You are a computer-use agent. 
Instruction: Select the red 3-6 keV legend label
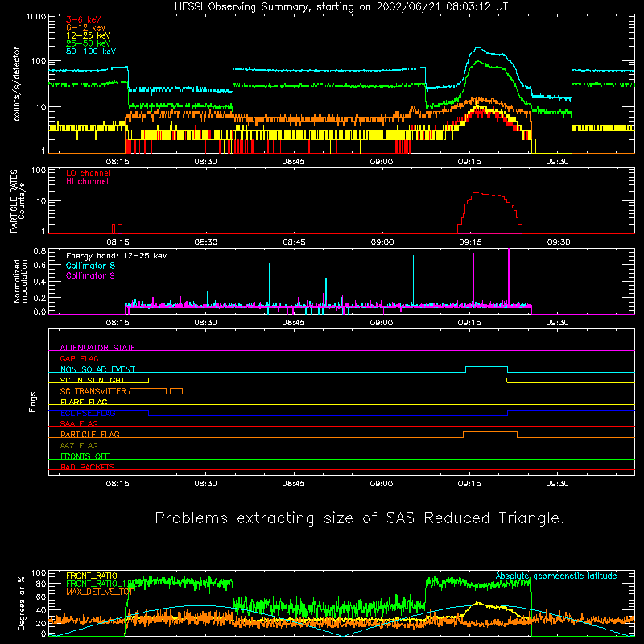[x=84, y=19]
